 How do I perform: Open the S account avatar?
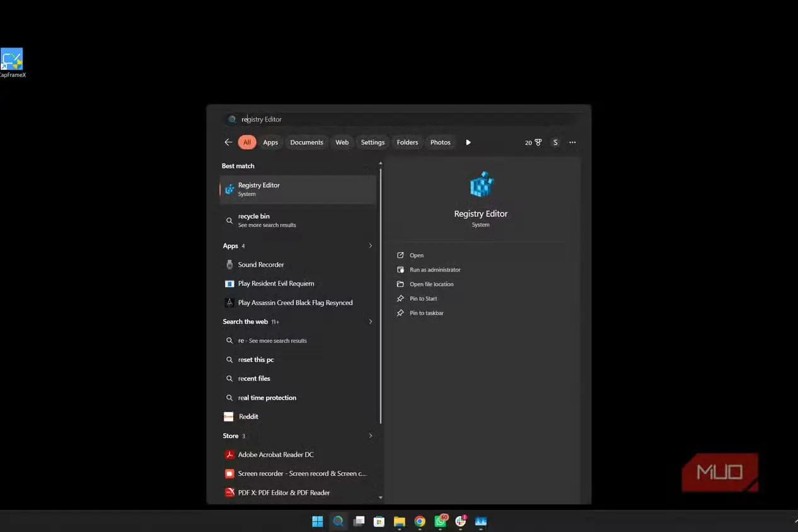[555, 142]
